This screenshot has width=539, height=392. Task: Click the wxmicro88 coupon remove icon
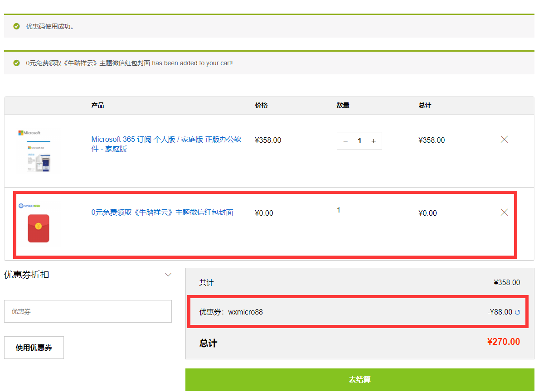point(518,312)
